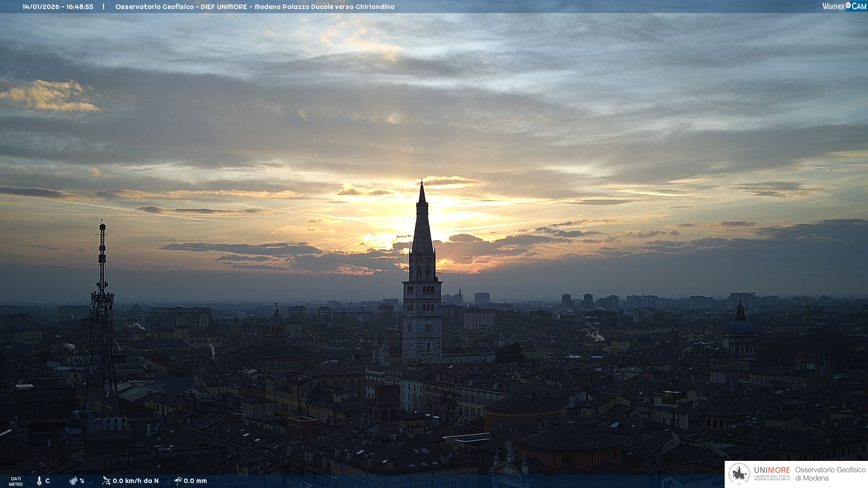Click the WeatherCam logo top right
This screenshot has height=488, width=868.
point(844,6)
